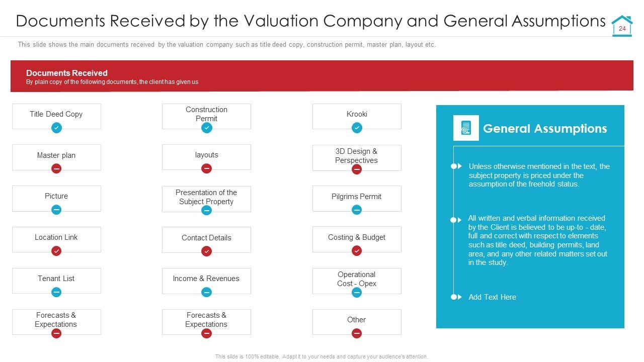Select the Income & Revenues box

(x=206, y=279)
